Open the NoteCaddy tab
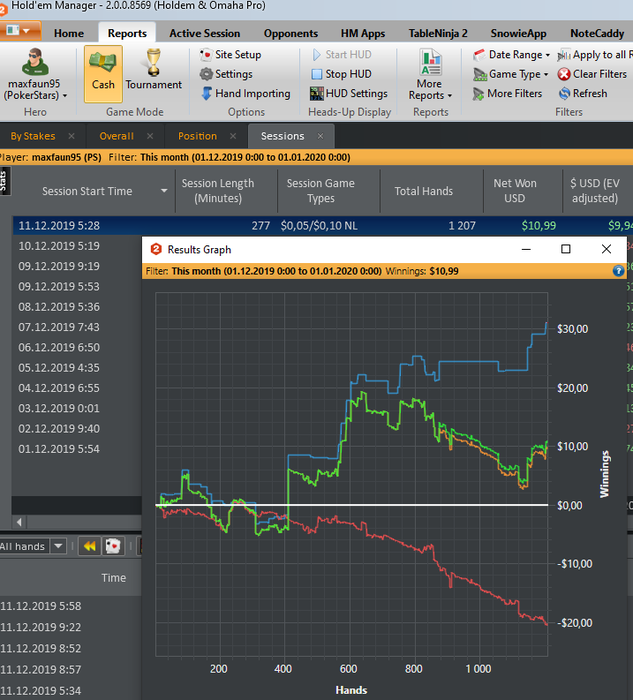 pos(597,33)
